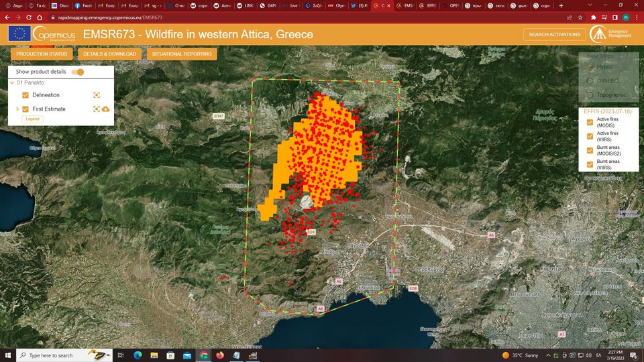The height and width of the screenshot is (362, 644).
Task: Bookmark this page with the star icon
Action: tap(580, 17)
